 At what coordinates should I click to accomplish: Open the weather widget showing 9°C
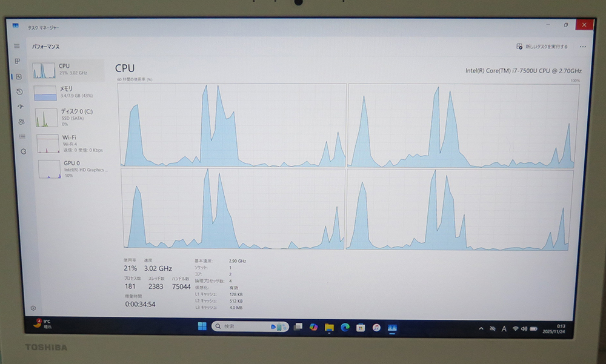pyautogui.click(x=42, y=323)
